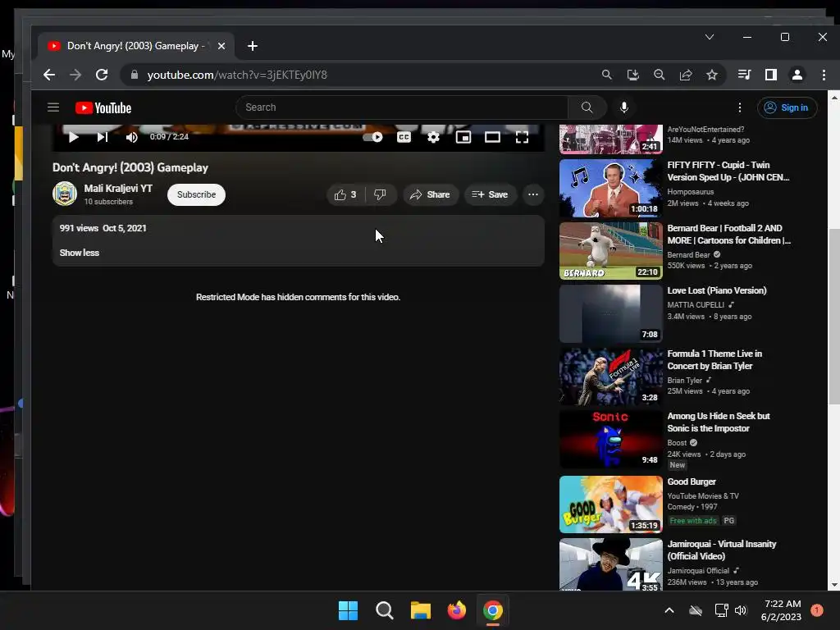Open Chrome profile icon

tap(797, 75)
